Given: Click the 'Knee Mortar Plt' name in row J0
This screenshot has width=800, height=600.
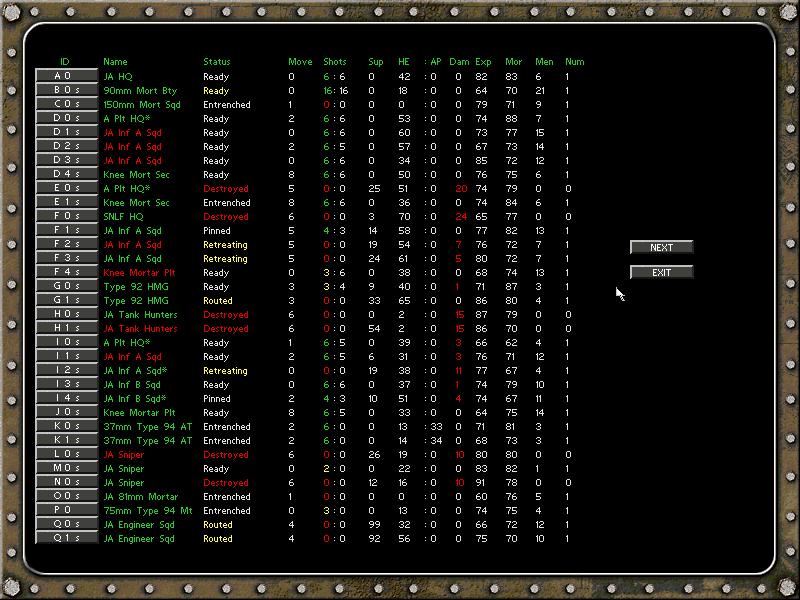Looking at the screenshot, I should (139, 413).
